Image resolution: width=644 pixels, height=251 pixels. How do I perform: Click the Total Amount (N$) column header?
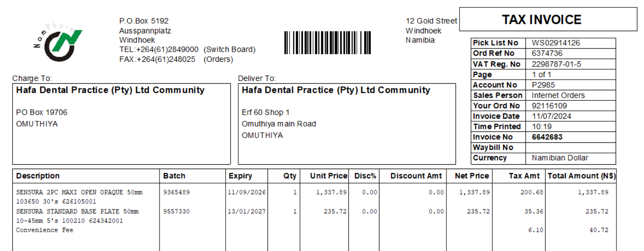[x=581, y=176]
